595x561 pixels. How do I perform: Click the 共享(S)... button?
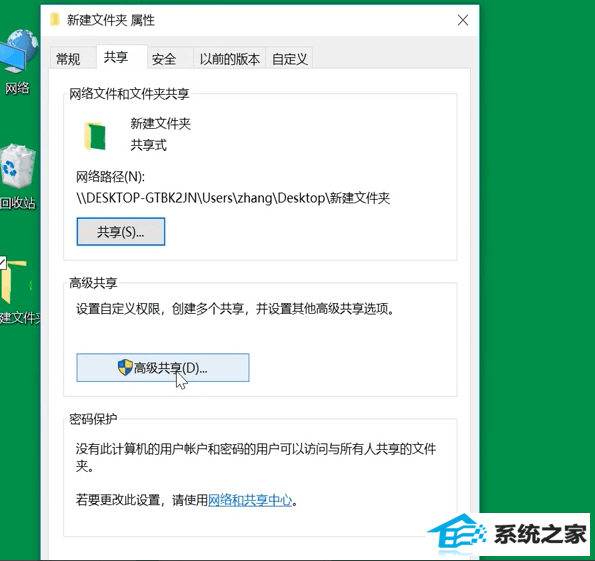coord(121,232)
